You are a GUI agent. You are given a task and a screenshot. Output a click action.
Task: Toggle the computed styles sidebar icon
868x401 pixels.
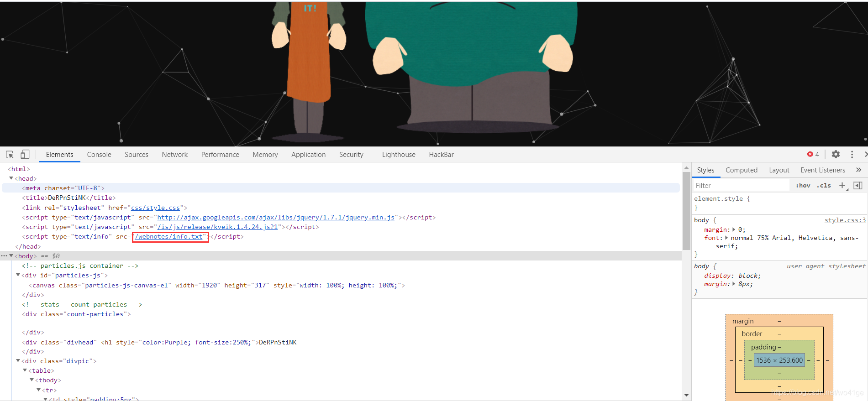click(x=858, y=185)
